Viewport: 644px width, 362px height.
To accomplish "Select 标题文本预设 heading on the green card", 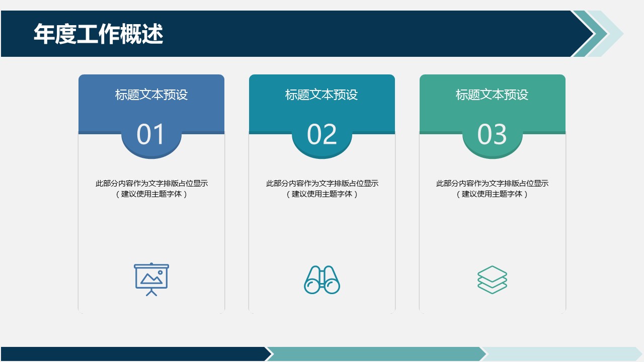I will (492, 95).
